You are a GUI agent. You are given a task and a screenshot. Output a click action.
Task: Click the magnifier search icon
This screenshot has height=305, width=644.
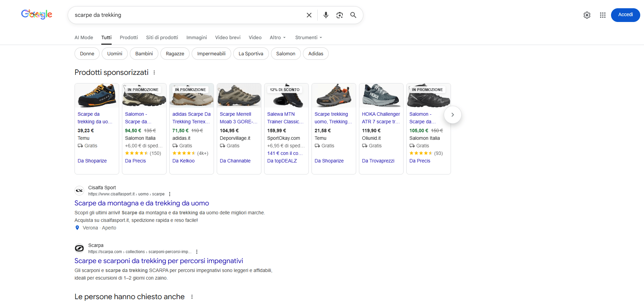353,15
